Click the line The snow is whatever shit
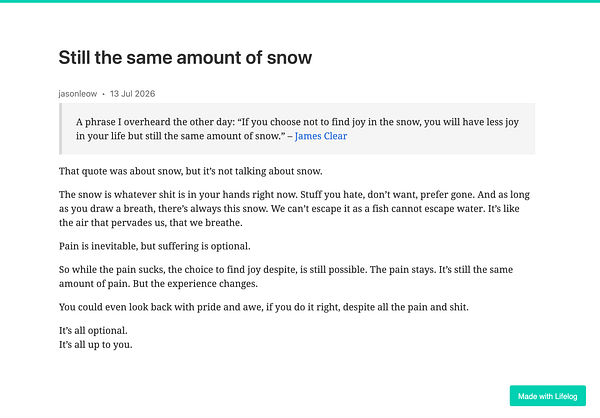 (x=294, y=195)
